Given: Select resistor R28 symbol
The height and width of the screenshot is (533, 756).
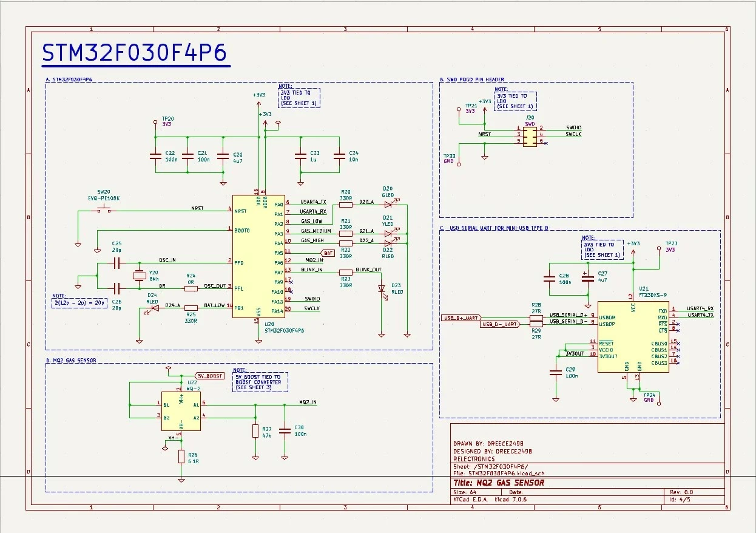Looking at the screenshot, I should coord(536,317).
